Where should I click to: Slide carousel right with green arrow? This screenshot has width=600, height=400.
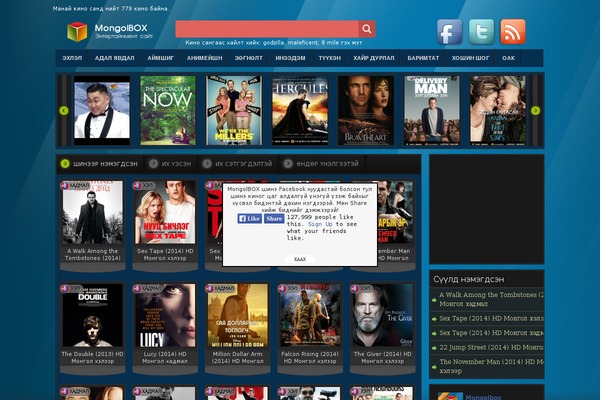pos(535,111)
